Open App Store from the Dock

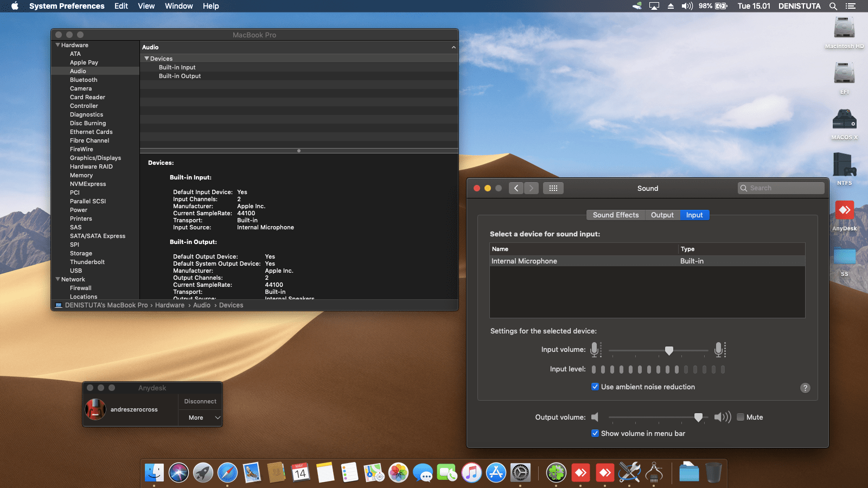tap(496, 473)
